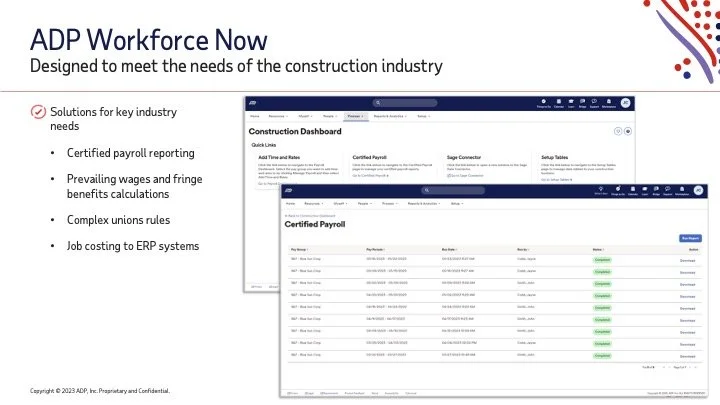Click Add Time and Rates card heading
The height and width of the screenshot is (405, 720).
coord(279,158)
